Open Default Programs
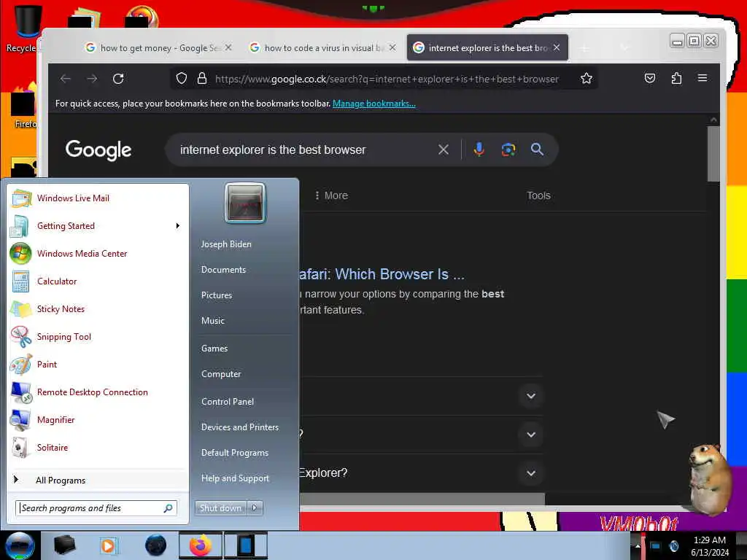747x560 pixels. 235,453
